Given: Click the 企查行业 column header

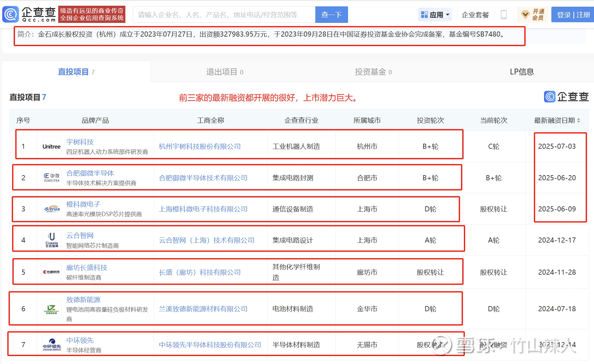Looking at the screenshot, I should point(301,120).
